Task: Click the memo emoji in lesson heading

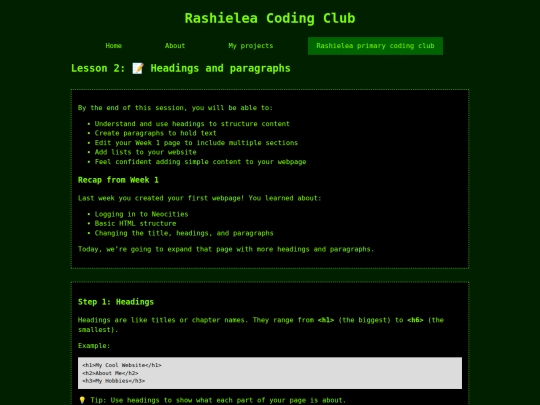Action: 138,68
